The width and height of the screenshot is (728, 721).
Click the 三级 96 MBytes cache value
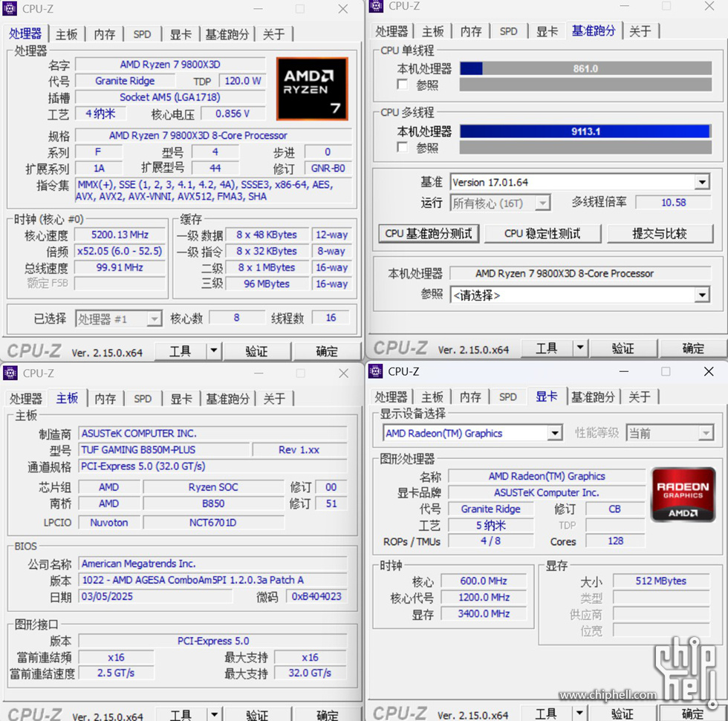(267, 284)
